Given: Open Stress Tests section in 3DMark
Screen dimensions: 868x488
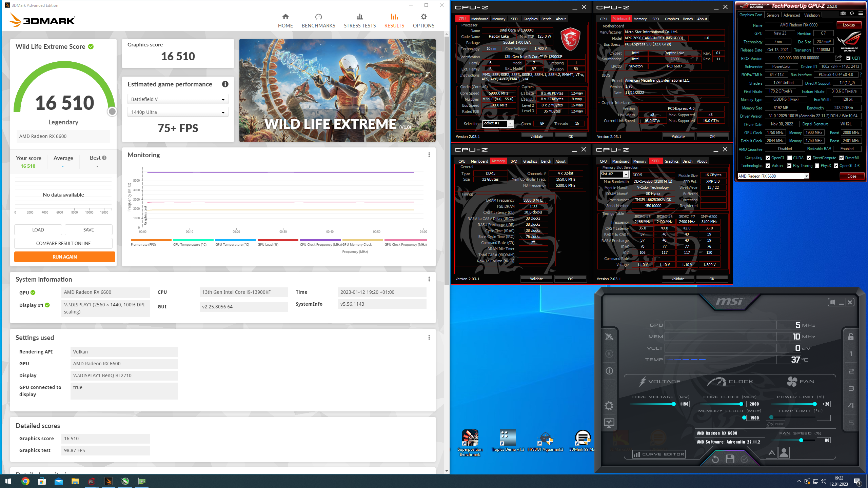Looking at the screenshot, I should [x=360, y=21].
